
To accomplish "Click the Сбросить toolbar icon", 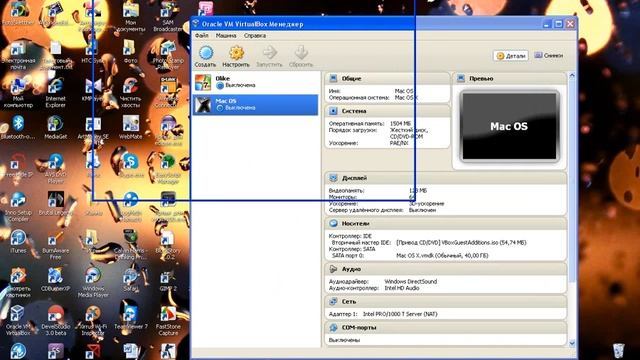I will click(301, 57).
